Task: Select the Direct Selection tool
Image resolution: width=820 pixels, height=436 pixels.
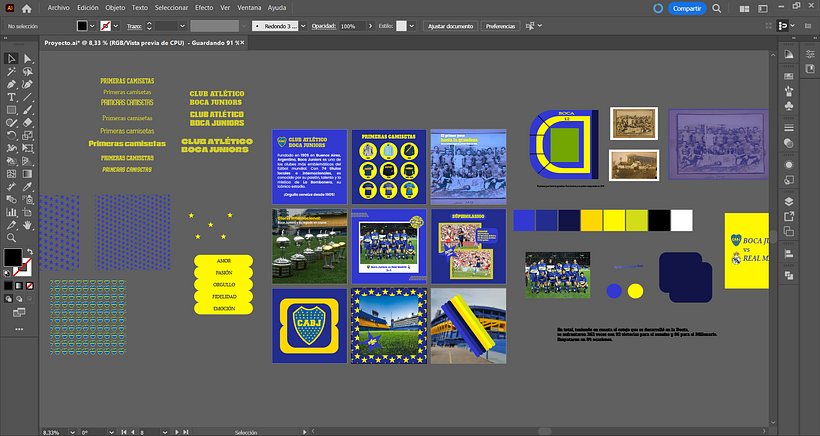Action: coord(27,59)
